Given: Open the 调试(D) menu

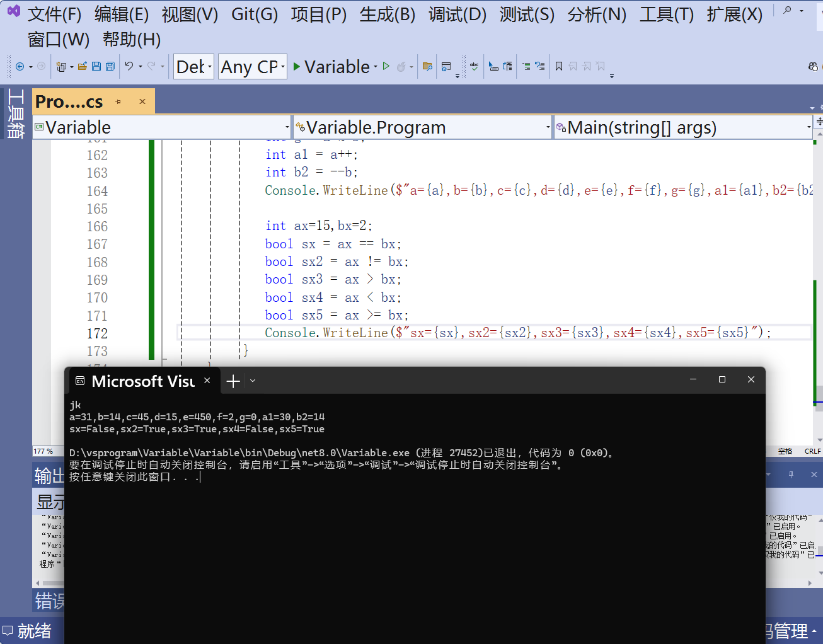Looking at the screenshot, I should (458, 14).
